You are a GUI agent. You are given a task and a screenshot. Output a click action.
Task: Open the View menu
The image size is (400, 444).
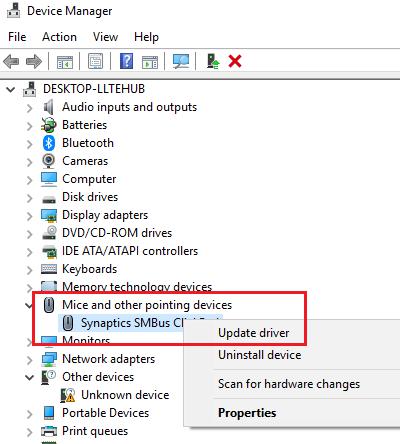(x=105, y=37)
